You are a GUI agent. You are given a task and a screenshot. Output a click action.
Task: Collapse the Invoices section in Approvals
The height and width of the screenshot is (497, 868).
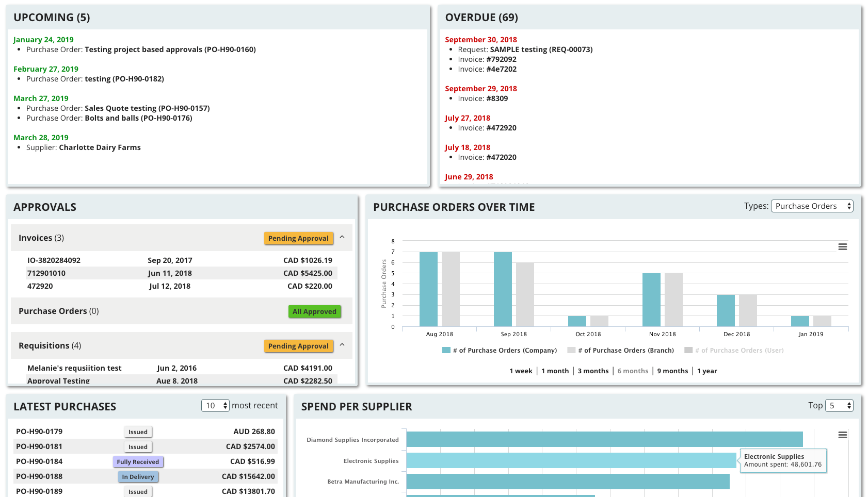pos(342,238)
